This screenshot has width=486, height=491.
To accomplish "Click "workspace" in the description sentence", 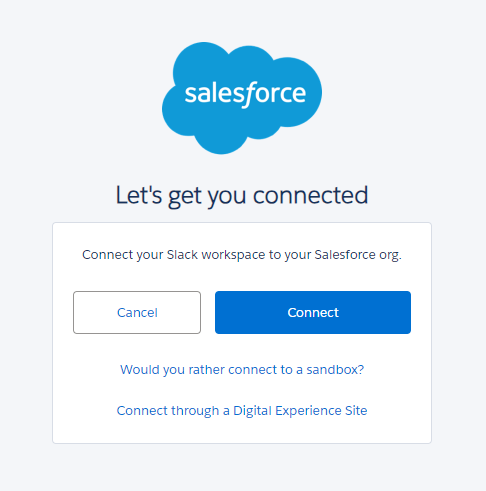I will (x=233, y=255).
